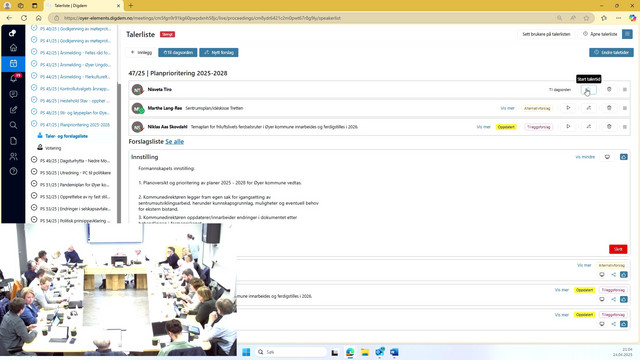Start speaking time for Marthe Lang-Ree
Screen dimensions: 640x360
click(x=568, y=108)
